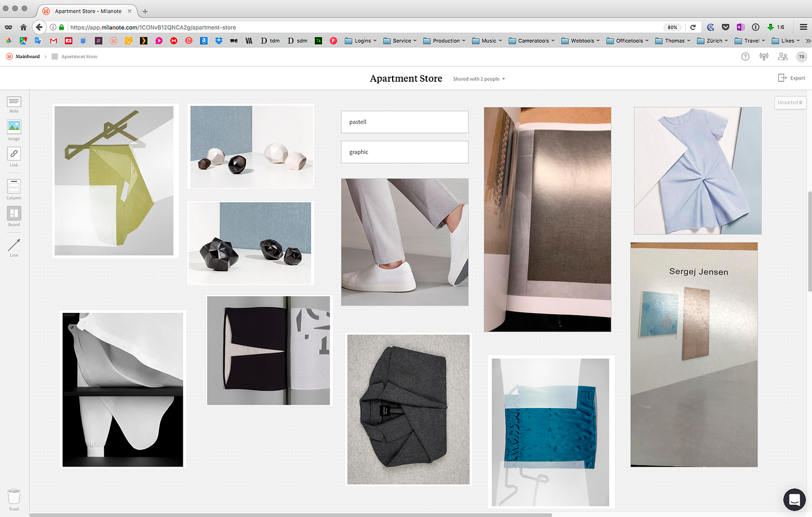Expand the 'Shared with 2 people' dropdown
Image resolution: width=812 pixels, height=517 pixels.
click(x=479, y=79)
